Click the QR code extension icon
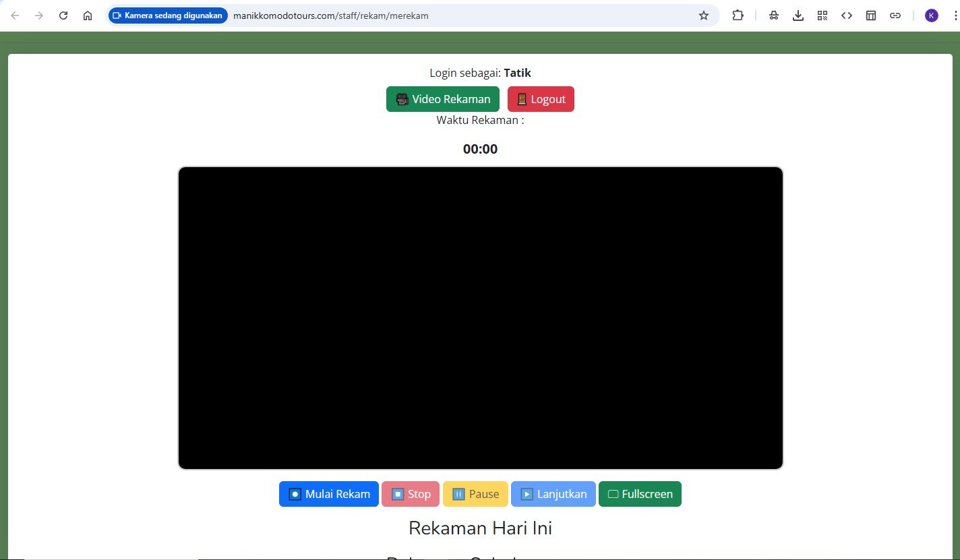960x560 pixels. pyautogui.click(x=822, y=15)
